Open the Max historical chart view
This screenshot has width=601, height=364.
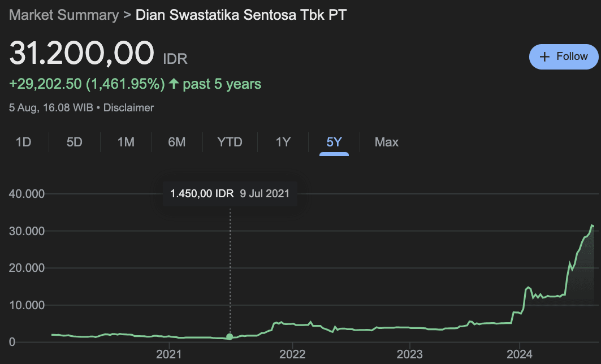pyautogui.click(x=386, y=142)
